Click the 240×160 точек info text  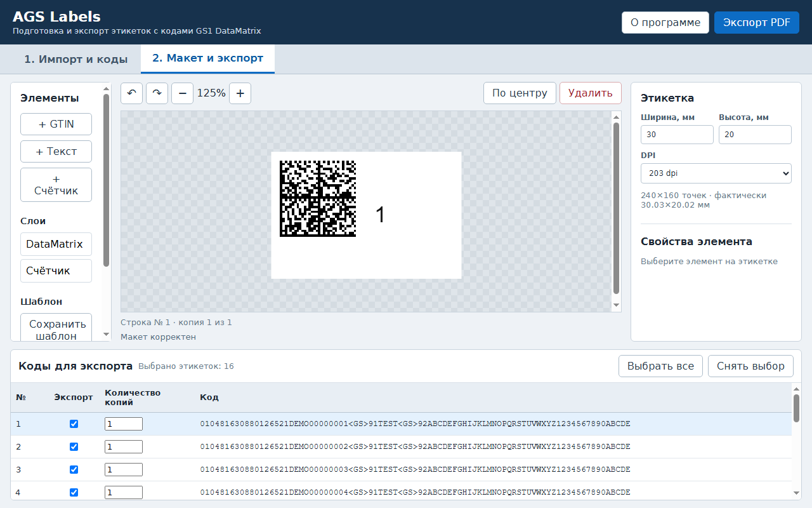[x=704, y=200]
